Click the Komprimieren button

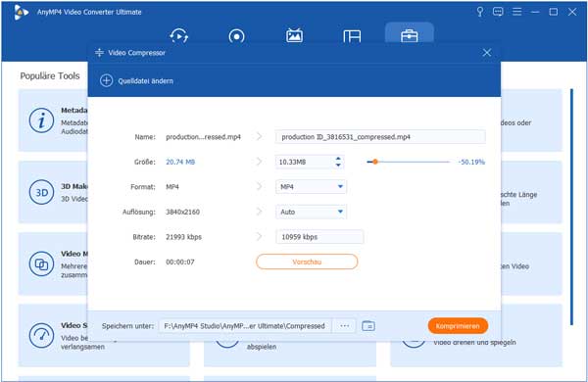tap(458, 326)
